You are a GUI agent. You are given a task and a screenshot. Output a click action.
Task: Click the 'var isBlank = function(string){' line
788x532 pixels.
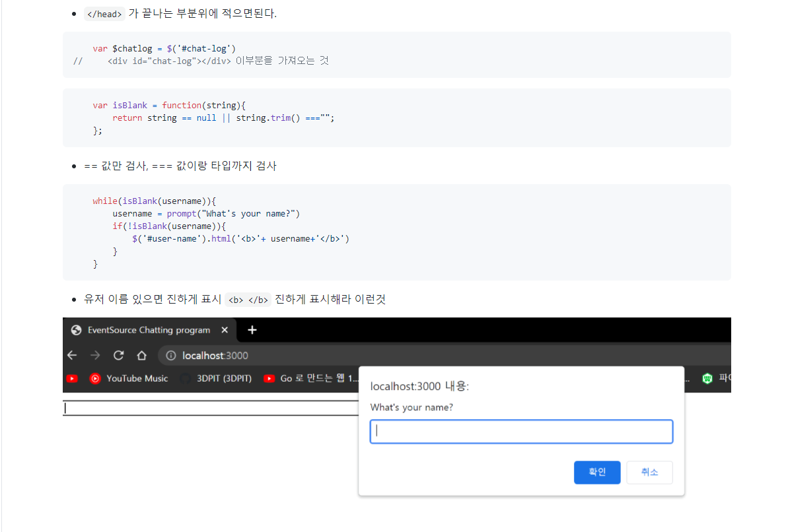pyautogui.click(x=169, y=105)
